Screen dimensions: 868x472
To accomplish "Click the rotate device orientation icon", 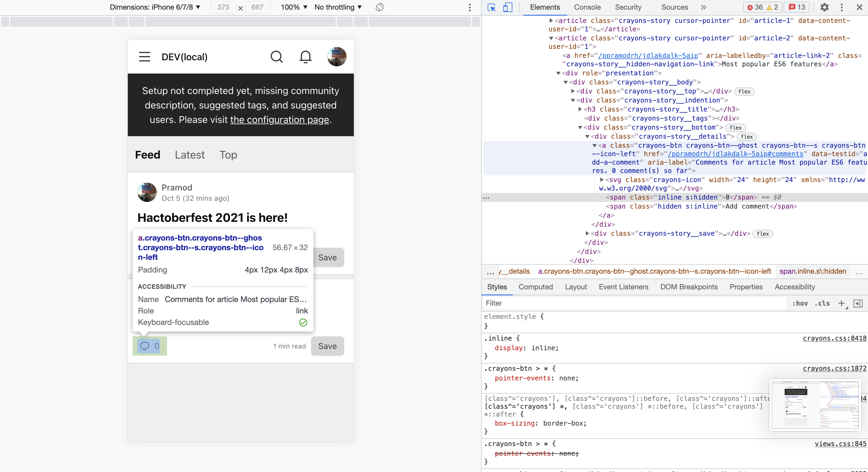I will 380,8.
